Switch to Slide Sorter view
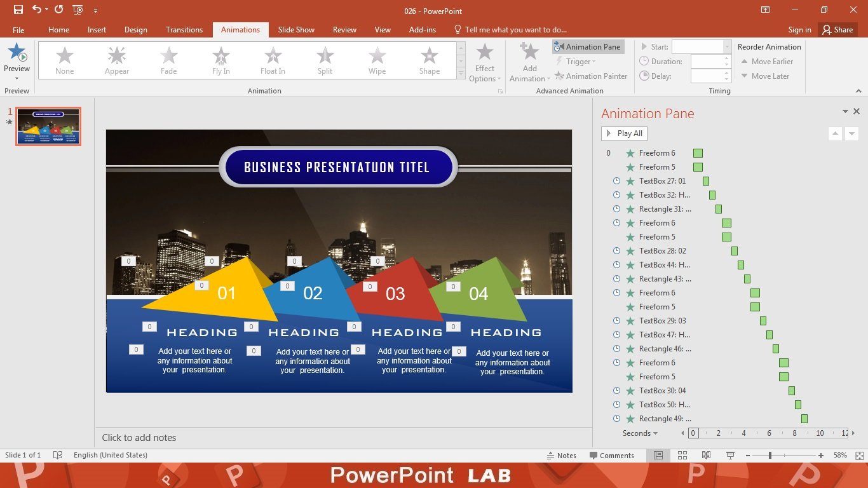The width and height of the screenshot is (868, 488). 682,456
